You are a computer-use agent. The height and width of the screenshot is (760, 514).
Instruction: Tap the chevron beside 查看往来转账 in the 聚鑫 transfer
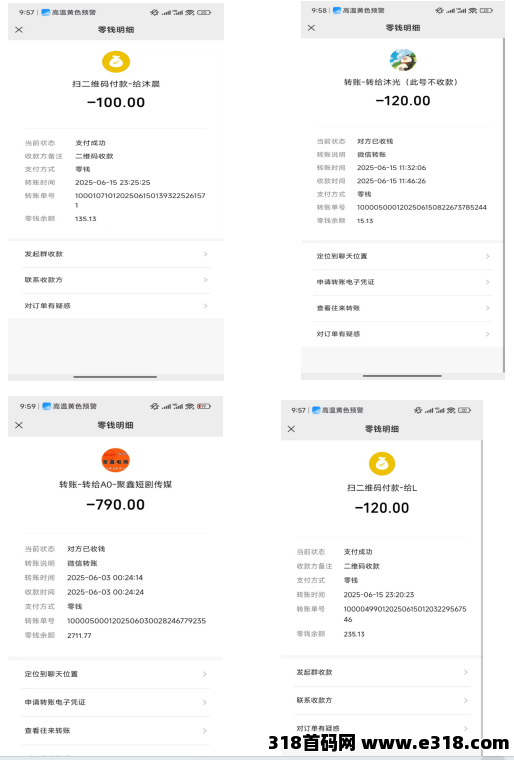[205, 730]
